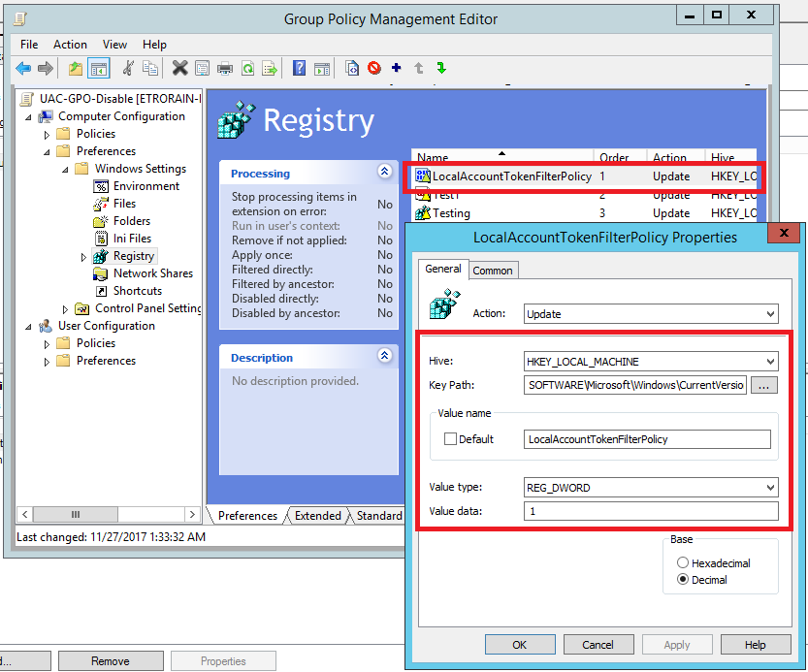Click the OK button
Image resolution: width=808 pixels, height=672 pixels.
519,645
